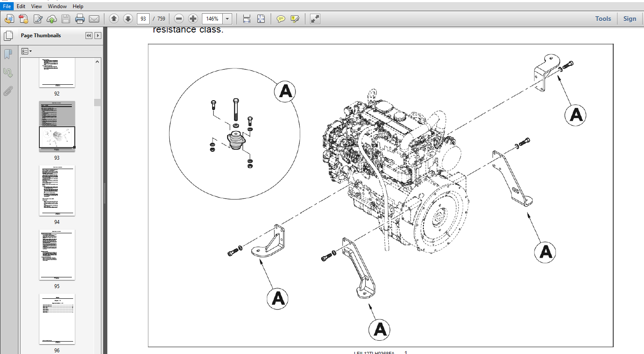This screenshot has height=354, width=644.
Task: Click the Create PDF icon in toolbar
Action: coord(9,19)
